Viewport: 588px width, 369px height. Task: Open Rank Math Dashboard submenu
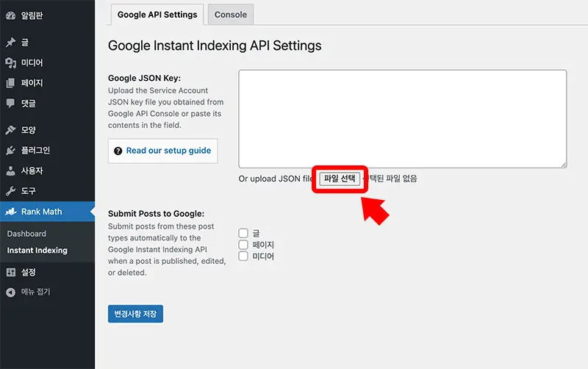[26, 234]
